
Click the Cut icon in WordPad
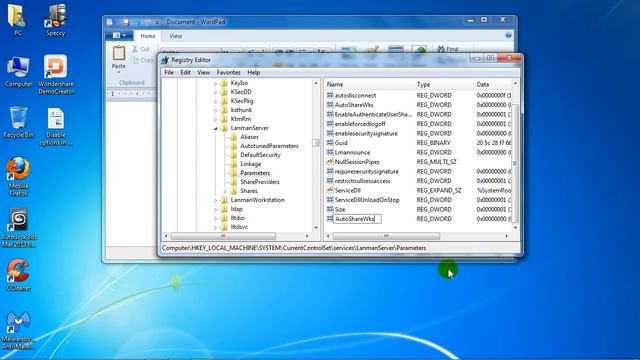(x=135, y=49)
